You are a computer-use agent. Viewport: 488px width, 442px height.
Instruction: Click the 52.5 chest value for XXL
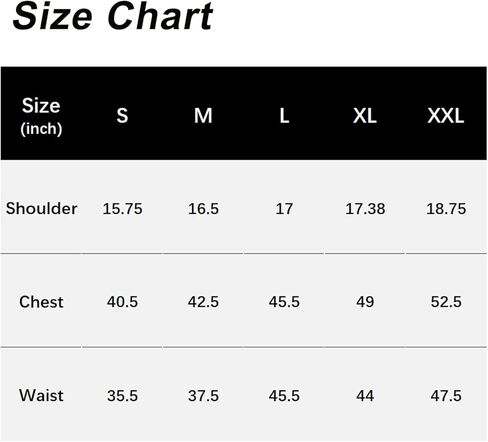(x=446, y=302)
